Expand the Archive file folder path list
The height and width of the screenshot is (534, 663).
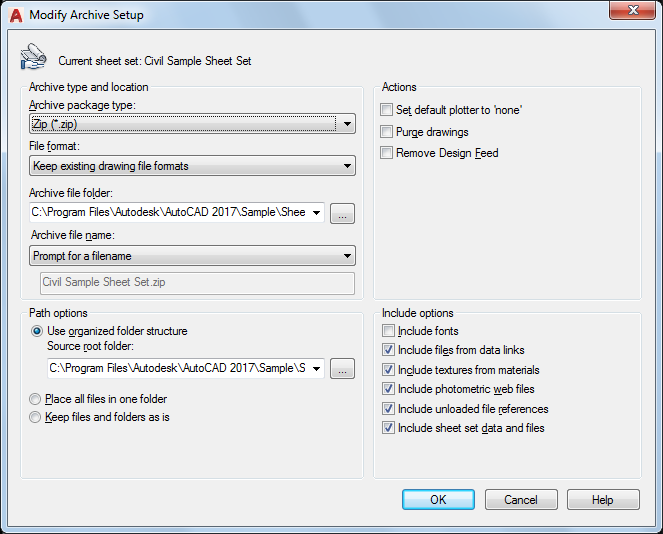coord(316,212)
